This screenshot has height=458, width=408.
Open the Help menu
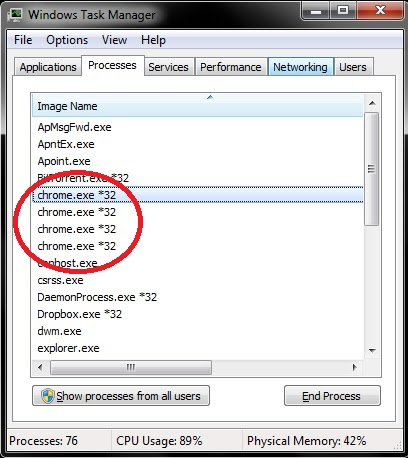[153, 40]
